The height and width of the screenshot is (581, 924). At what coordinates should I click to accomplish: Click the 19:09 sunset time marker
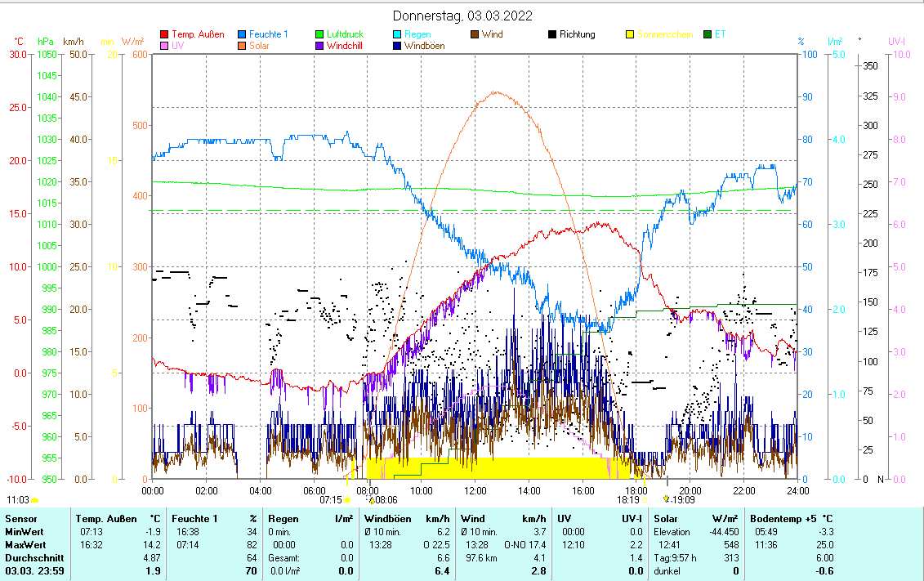tap(683, 499)
